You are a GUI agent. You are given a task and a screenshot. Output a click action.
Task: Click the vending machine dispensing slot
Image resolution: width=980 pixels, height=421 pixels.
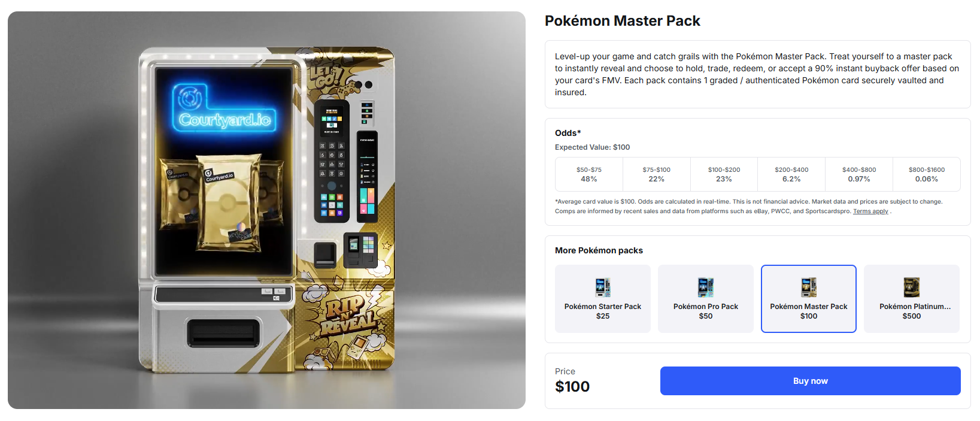click(x=223, y=333)
